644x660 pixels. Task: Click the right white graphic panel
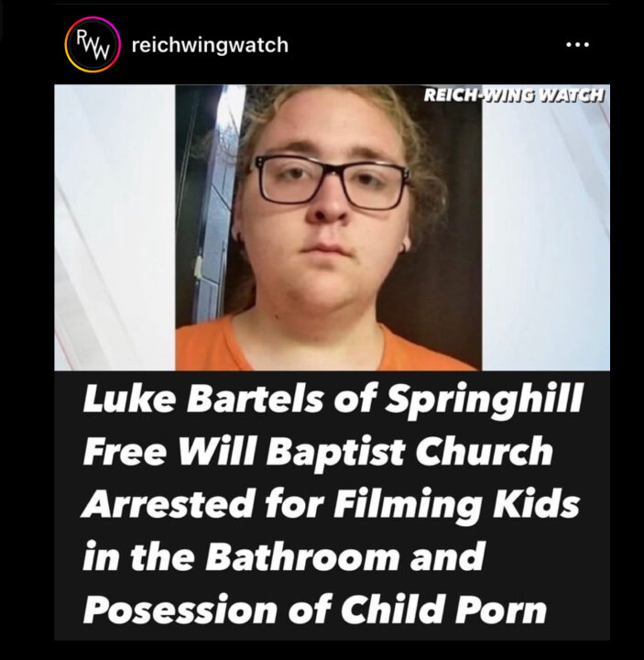(x=546, y=227)
